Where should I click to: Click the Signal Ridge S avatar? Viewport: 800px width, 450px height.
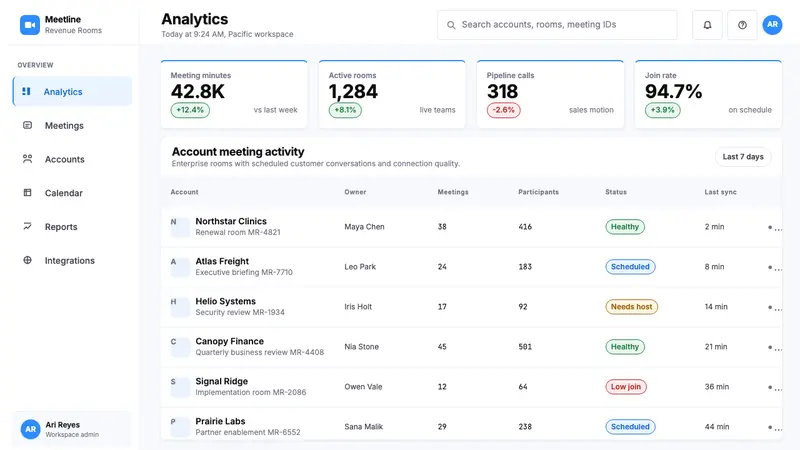[180, 387]
